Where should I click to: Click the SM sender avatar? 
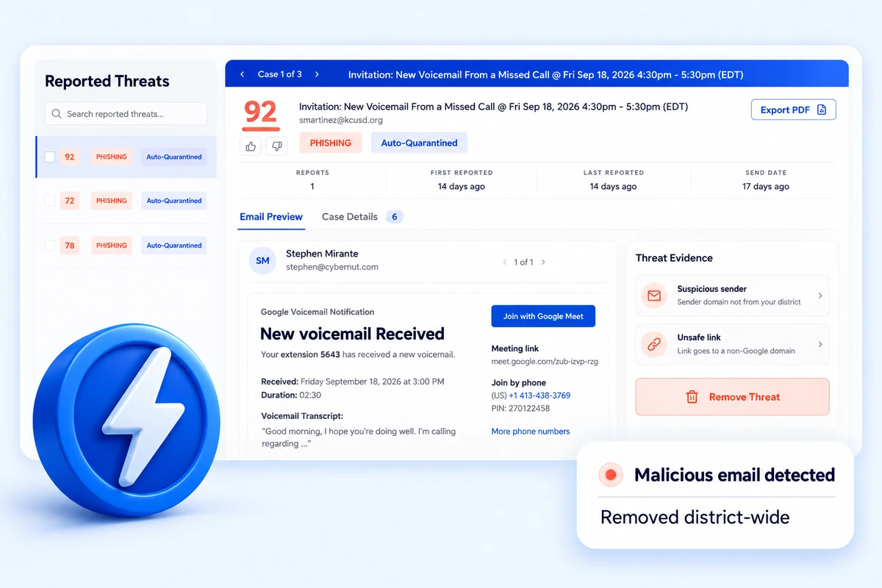tap(263, 260)
